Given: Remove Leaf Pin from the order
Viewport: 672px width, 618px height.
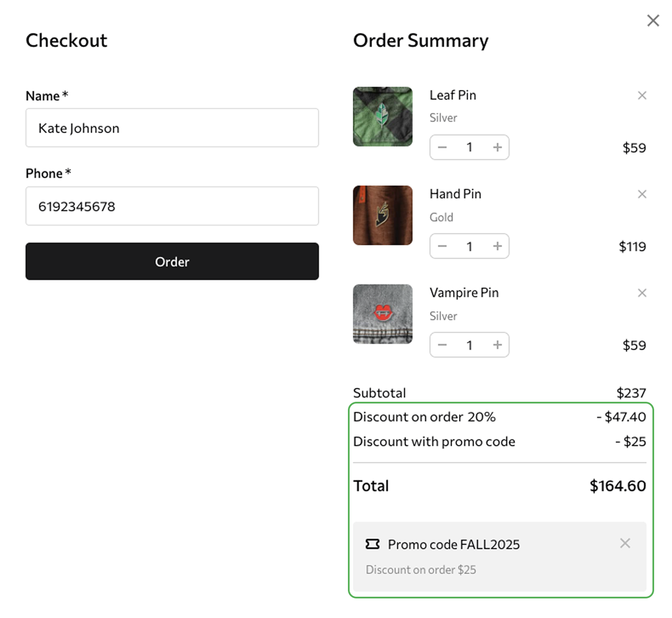Looking at the screenshot, I should [642, 95].
